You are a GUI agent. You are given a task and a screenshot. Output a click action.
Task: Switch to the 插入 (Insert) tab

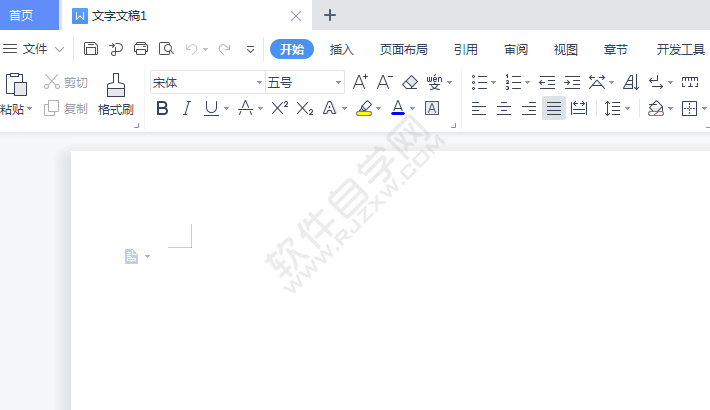tap(341, 49)
